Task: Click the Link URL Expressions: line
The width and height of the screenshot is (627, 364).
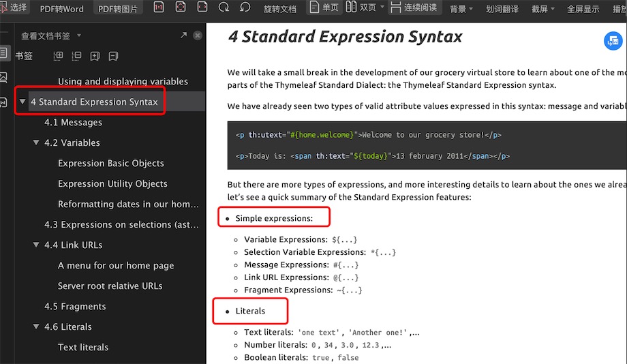Action: point(301,277)
